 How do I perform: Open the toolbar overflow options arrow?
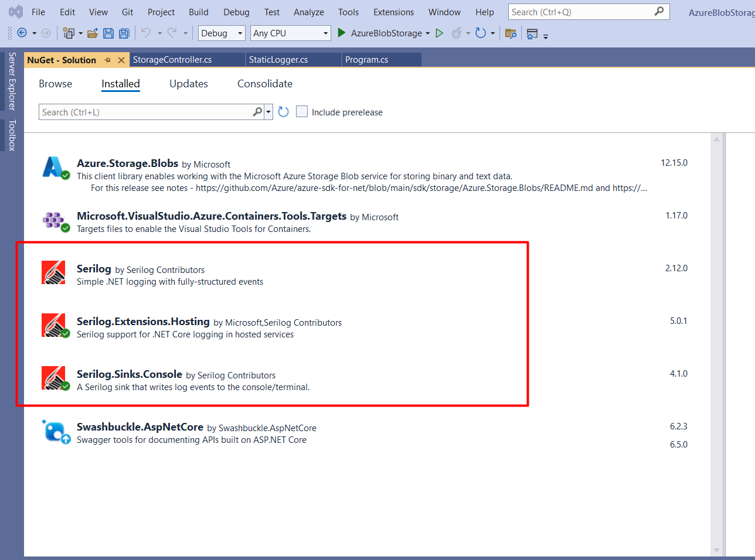point(546,36)
